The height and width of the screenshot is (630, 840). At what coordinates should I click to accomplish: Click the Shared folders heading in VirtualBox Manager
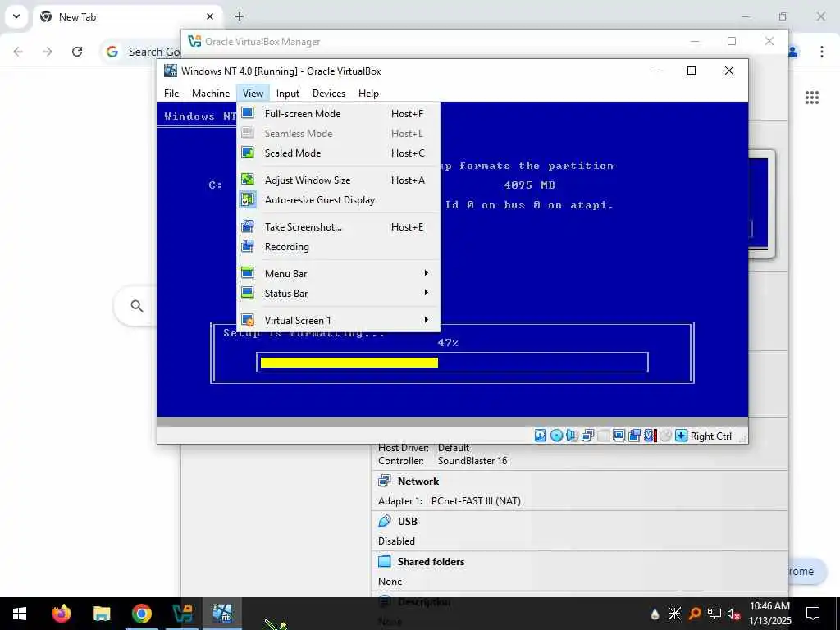click(431, 561)
